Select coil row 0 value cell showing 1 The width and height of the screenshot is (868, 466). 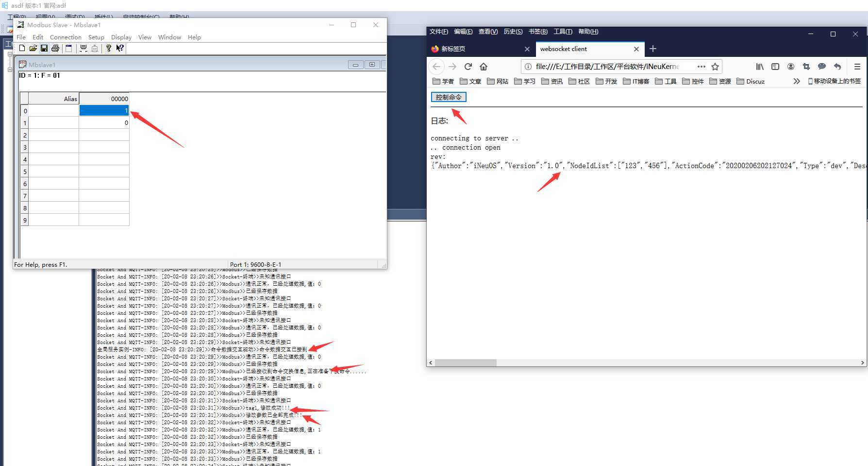coord(104,111)
